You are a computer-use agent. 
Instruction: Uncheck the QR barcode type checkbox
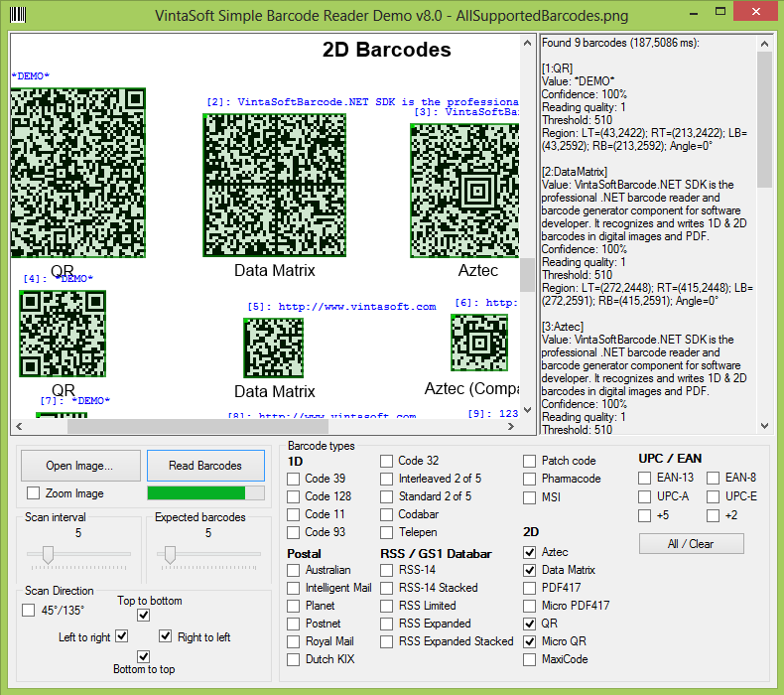point(530,624)
